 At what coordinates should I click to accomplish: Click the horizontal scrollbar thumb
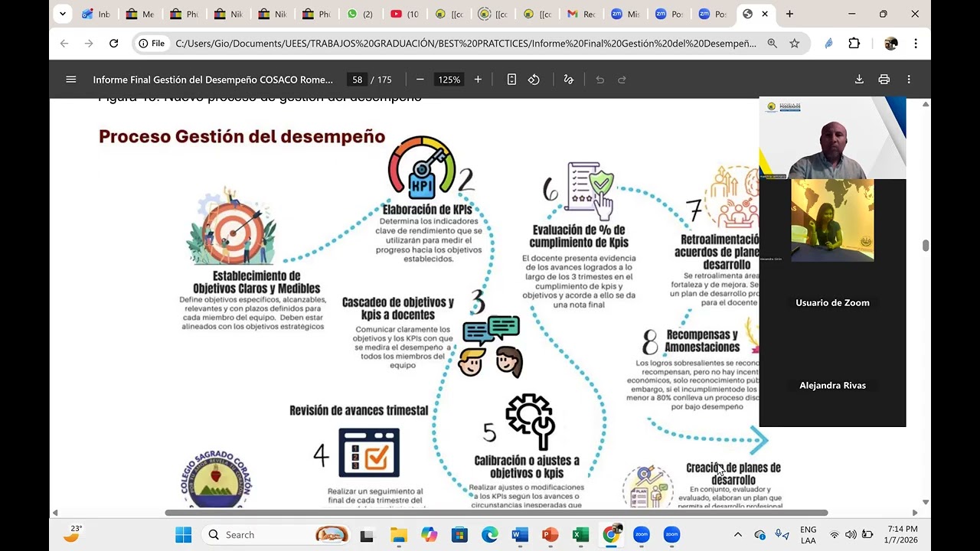tap(496, 513)
